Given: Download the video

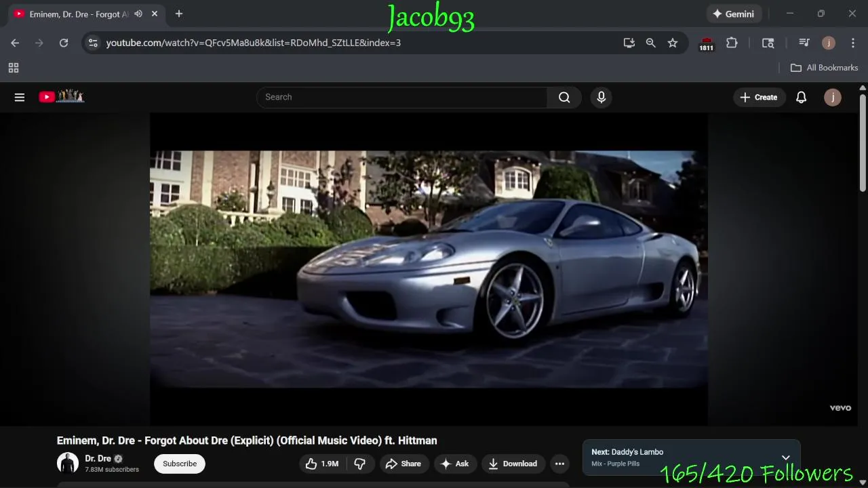Looking at the screenshot, I should click(513, 464).
